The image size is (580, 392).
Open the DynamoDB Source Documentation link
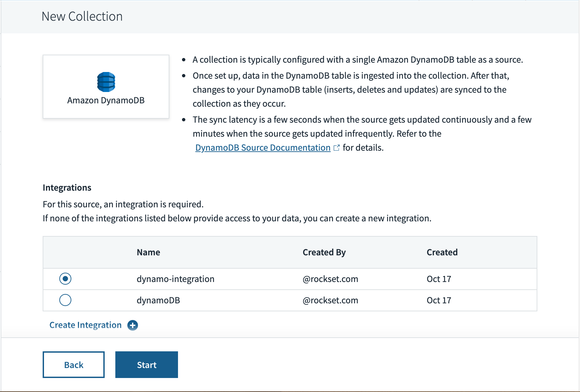(x=263, y=148)
